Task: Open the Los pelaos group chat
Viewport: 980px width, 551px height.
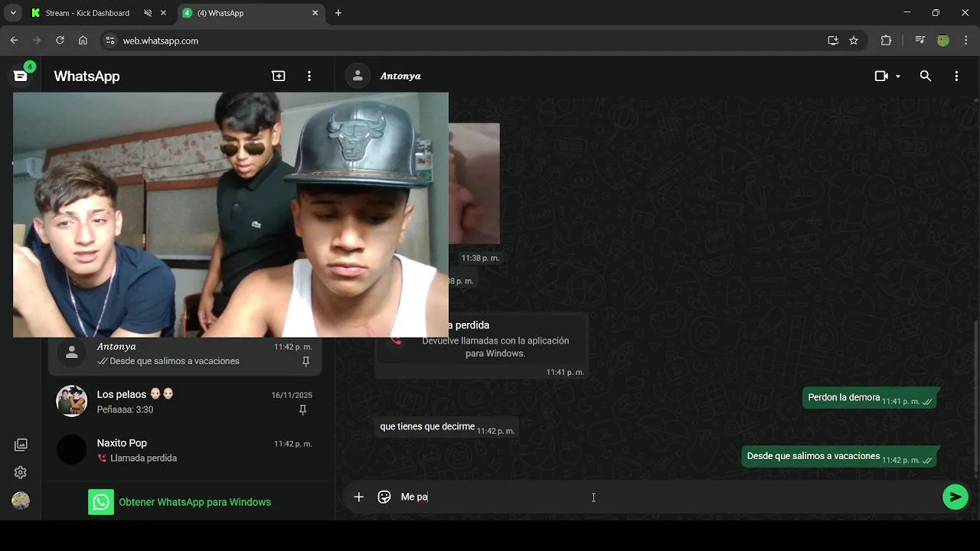Action: tap(185, 402)
